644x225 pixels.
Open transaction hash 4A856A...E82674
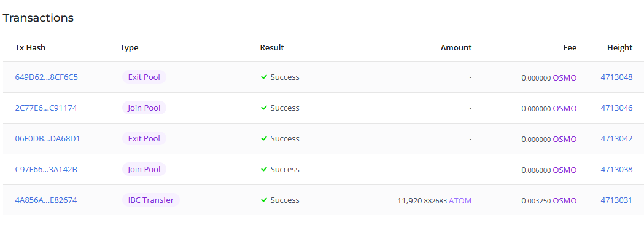[x=46, y=200]
